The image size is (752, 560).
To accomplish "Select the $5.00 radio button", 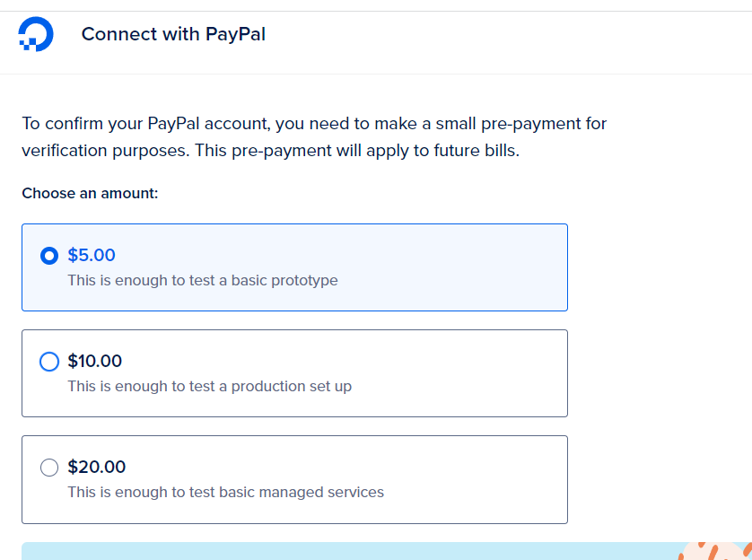I will pos(49,256).
